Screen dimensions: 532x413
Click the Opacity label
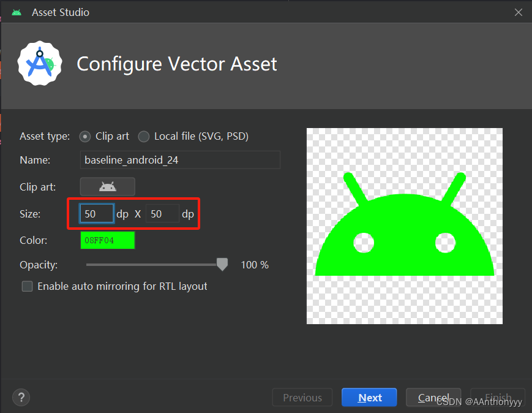click(x=39, y=265)
